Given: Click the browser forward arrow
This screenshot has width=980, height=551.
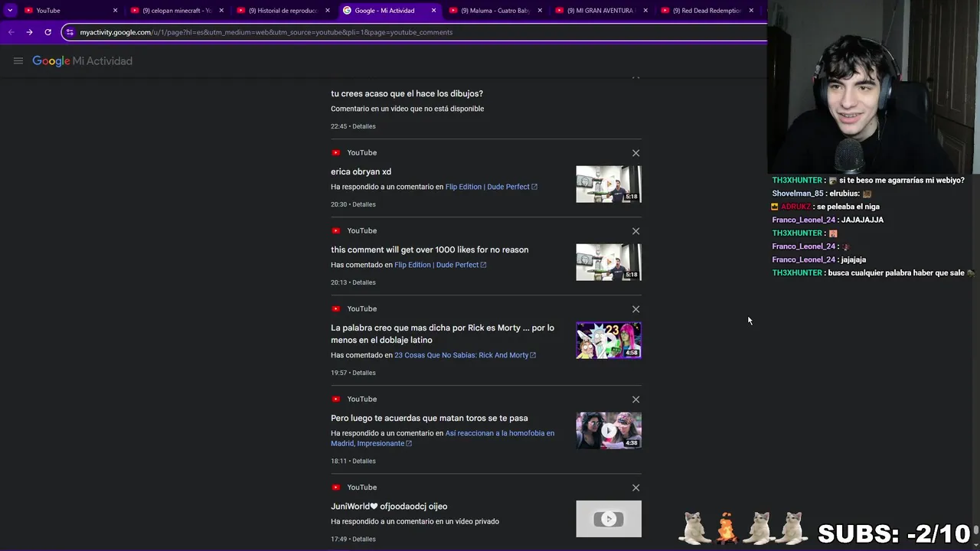Looking at the screenshot, I should tap(29, 32).
